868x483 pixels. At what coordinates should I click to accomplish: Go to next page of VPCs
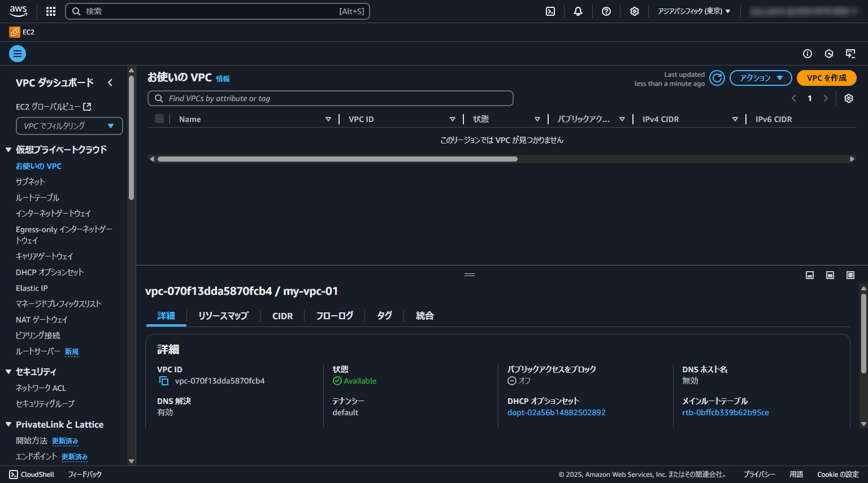[x=826, y=98]
